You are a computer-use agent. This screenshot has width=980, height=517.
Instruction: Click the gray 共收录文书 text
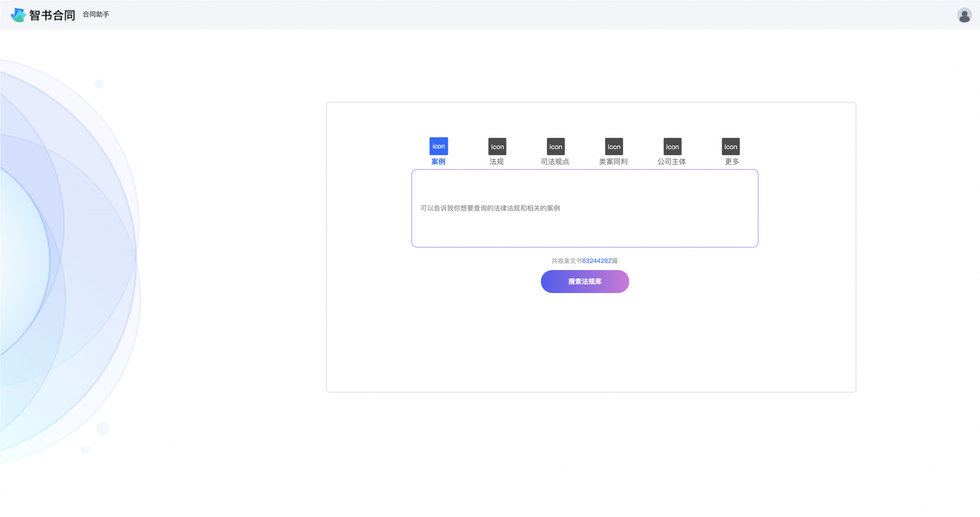point(566,261)
